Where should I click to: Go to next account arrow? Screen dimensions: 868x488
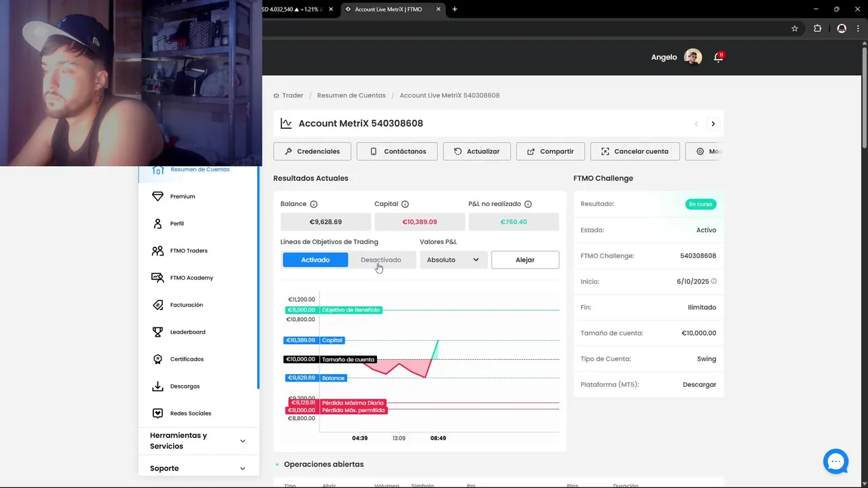pos(713,124)
